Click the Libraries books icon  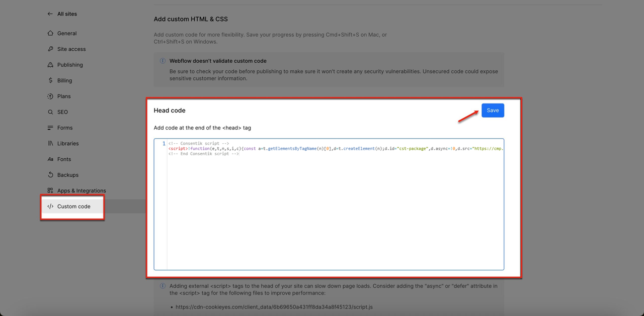[x=50, y=144]
